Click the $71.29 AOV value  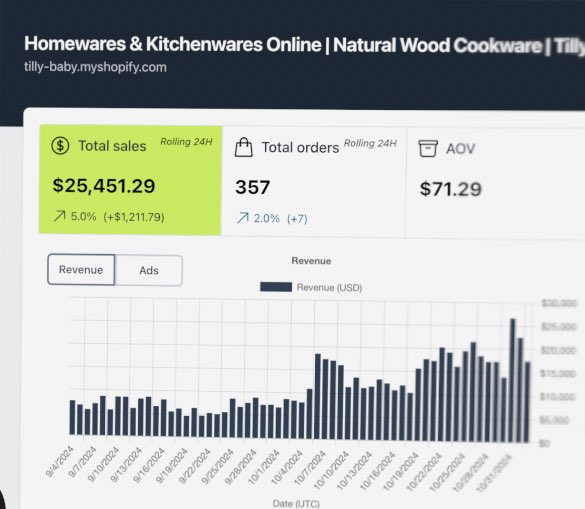tap(451, 189)
